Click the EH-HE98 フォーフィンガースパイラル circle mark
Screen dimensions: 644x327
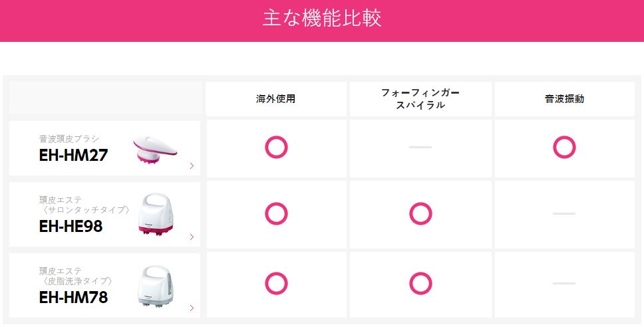pos(420,213)
